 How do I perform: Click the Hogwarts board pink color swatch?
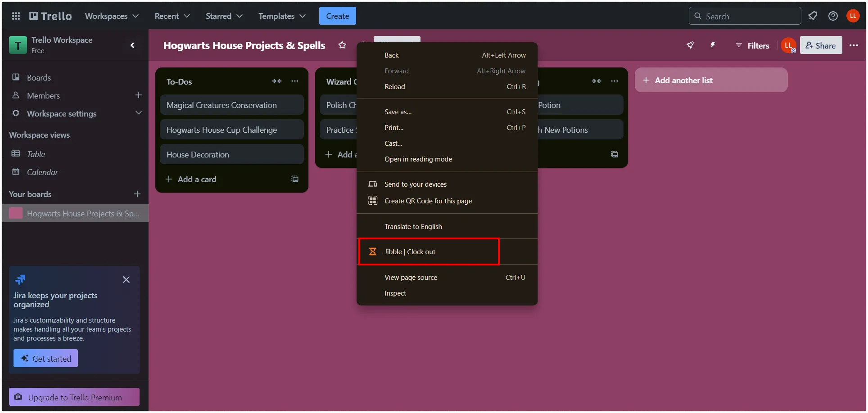[16, 213]
